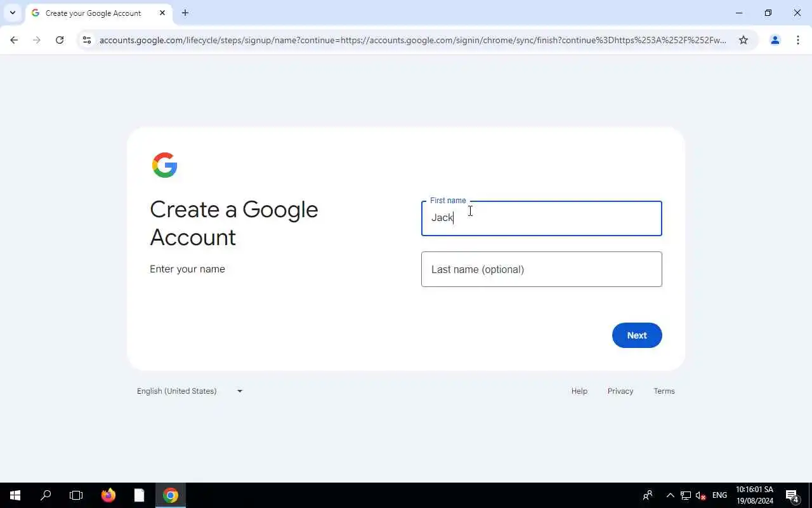
Task: Open the Privacy link
Action: [620, 391]
